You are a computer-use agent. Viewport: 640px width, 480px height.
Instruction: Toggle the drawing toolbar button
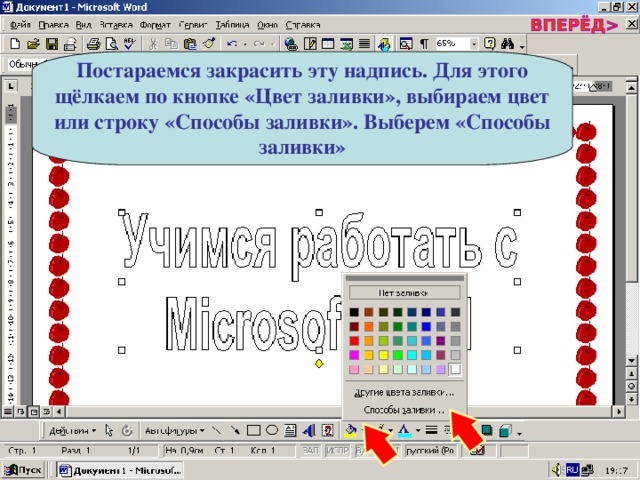pyautogui.click(x=384, y=43)
